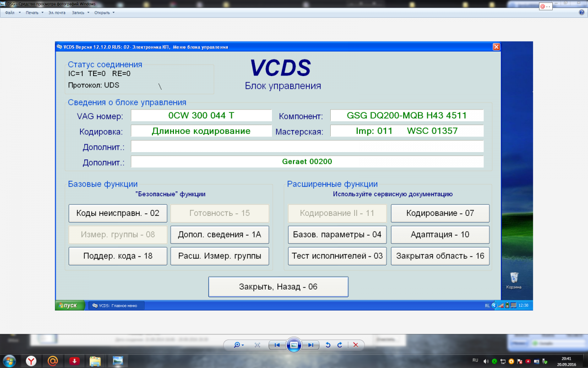Click the fit-to-window actual size icon
Image resolution: width=588 pixels, height=368 pixels.
click(257, 345)
